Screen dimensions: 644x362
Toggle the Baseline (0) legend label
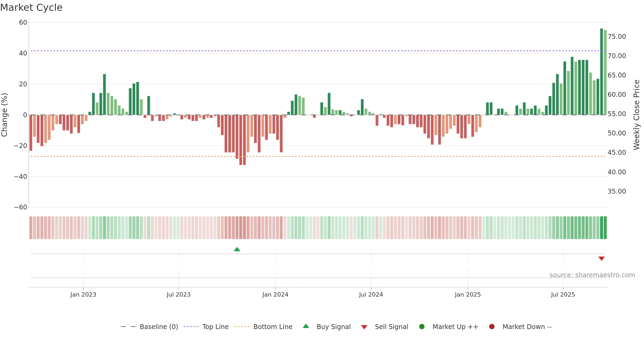(x=159, y=327)
